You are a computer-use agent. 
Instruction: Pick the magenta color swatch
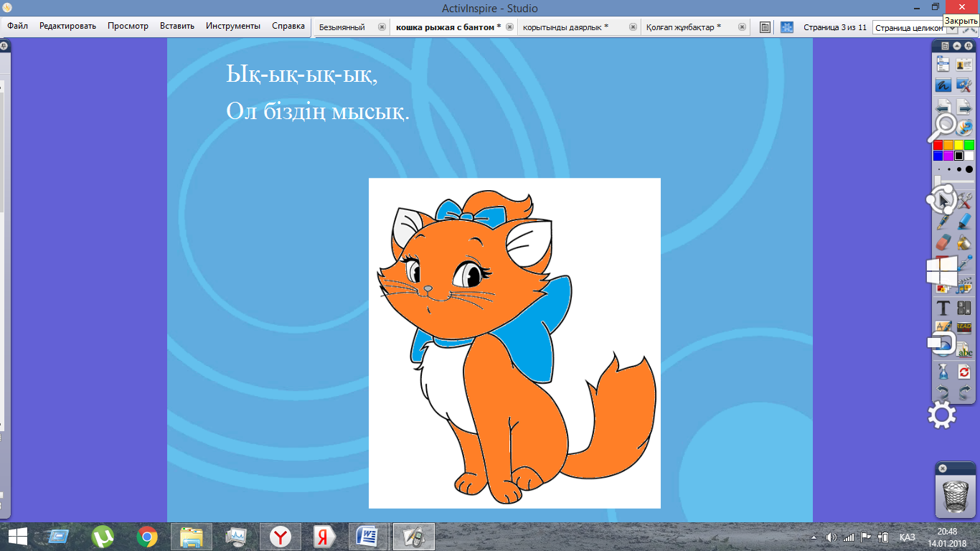[x=948, y=156]
